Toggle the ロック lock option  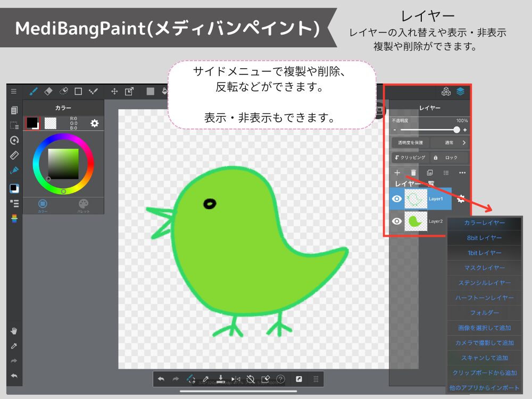(447, 157)
